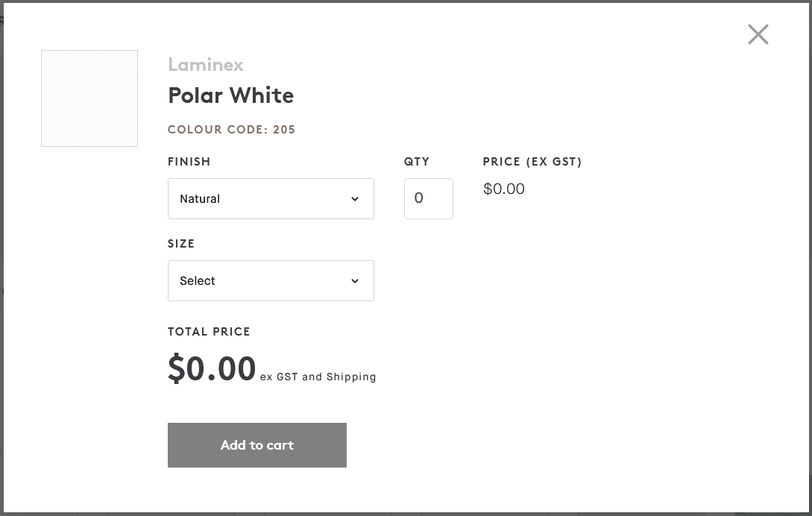Click the $0.00 total price display

(212, 368)
